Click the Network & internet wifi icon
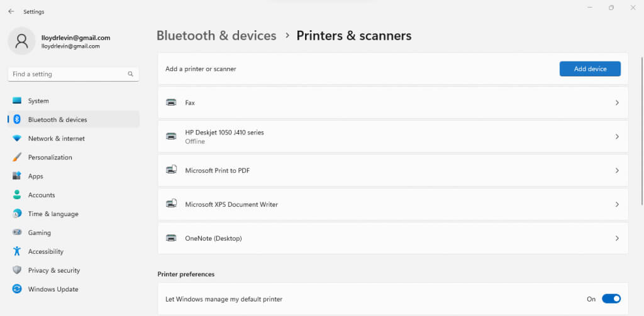Image resolution: width=644 pixels, height=316 pixels. click(x=17, y=138)
